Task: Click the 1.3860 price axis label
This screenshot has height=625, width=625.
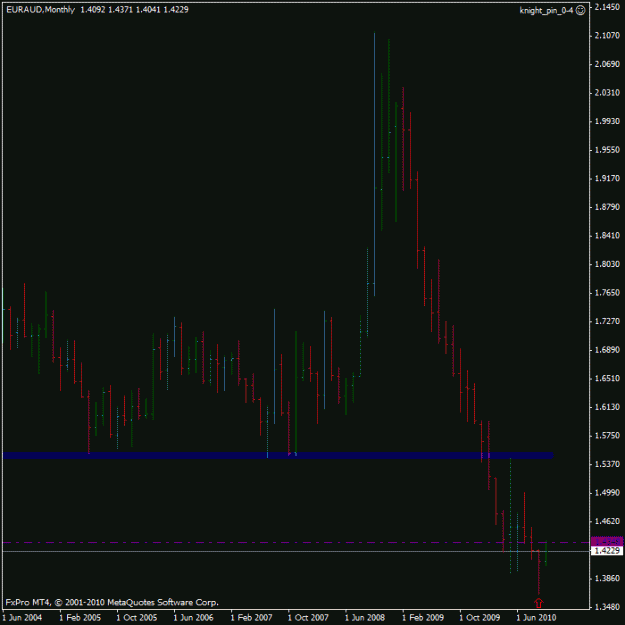Action: pos(607,578)
